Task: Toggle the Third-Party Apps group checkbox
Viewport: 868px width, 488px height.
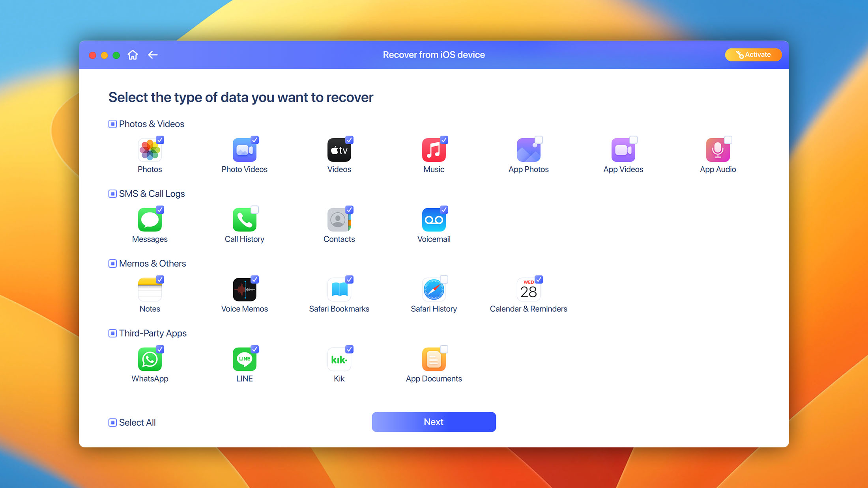Action: click(112, 333)
